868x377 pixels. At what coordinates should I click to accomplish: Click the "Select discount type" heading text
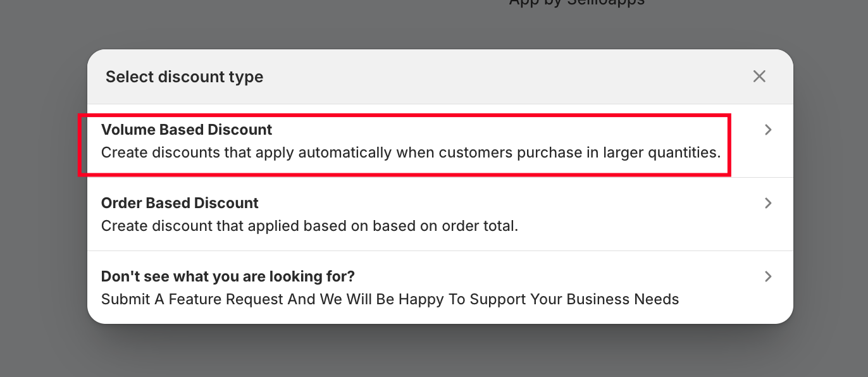click(x=184, y=77)
